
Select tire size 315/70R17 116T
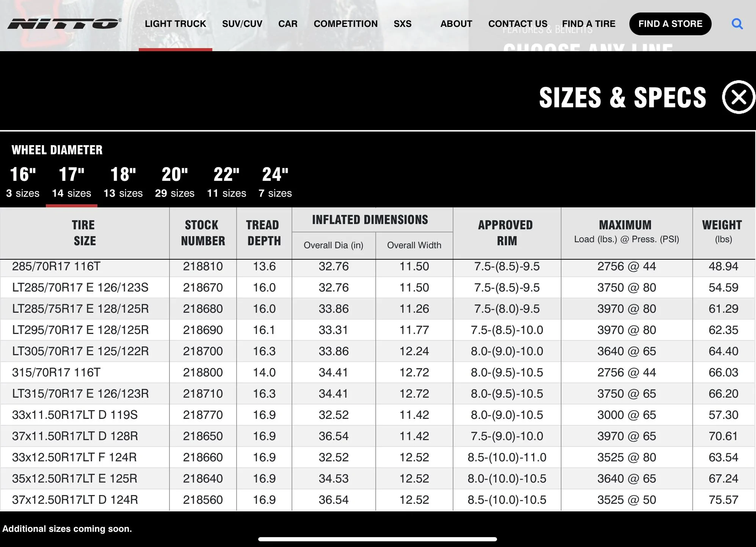pos(56,373)
